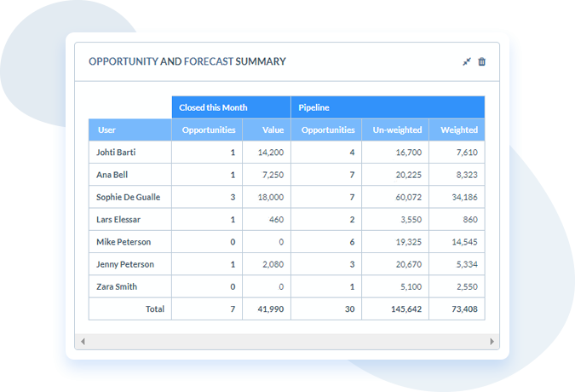Click the value 18,000 cell
This screenshot has width=575, height=392.
coord(267,197)
